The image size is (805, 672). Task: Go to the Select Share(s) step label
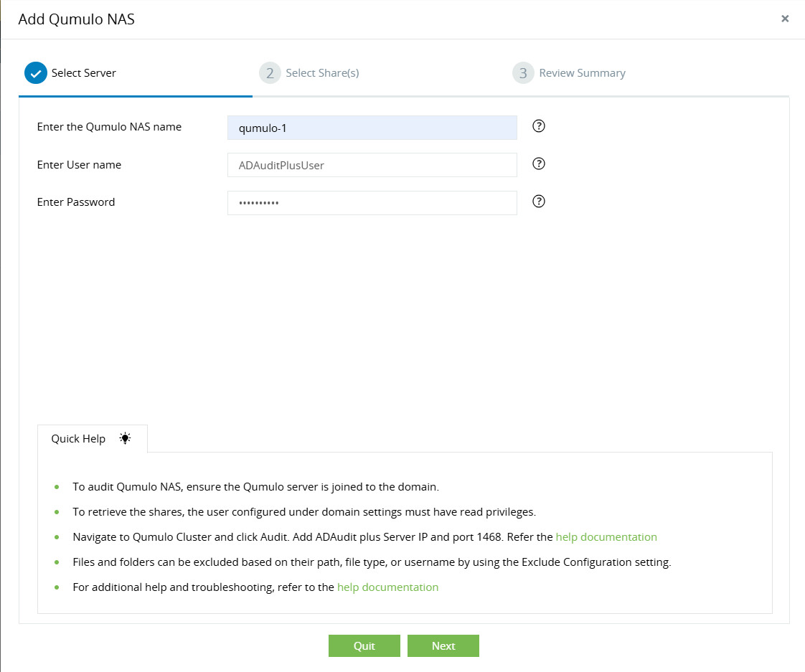click(322, 73)
